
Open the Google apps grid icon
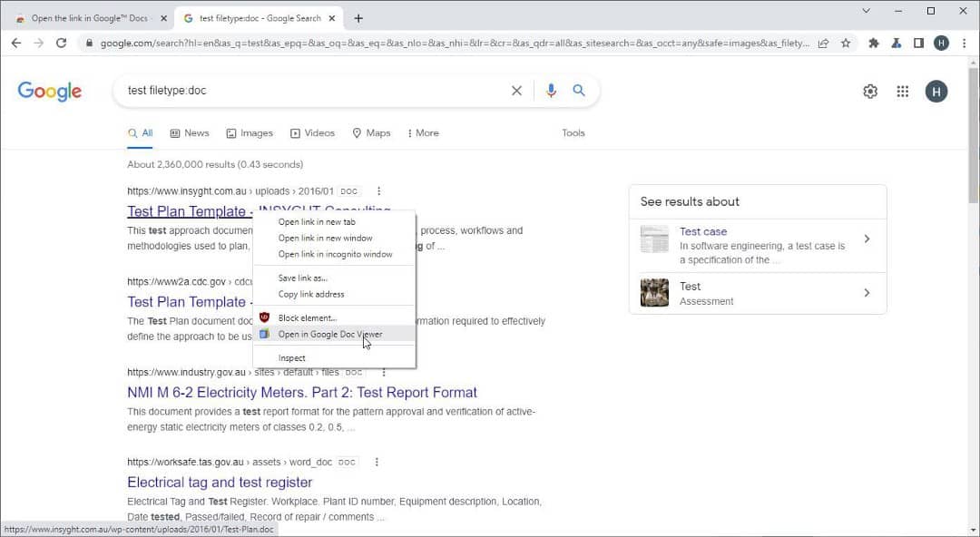(903, 91)
